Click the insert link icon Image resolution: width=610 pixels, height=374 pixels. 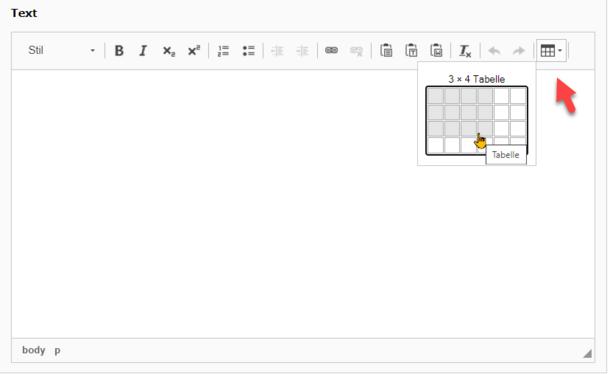[331, 51]
